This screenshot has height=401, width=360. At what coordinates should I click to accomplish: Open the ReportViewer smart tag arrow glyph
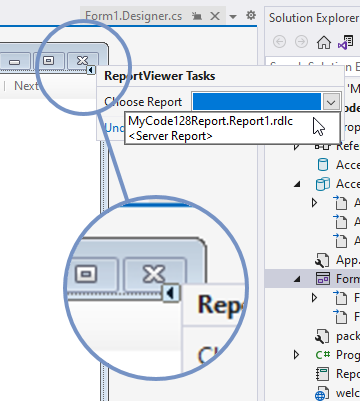pyautogui.click(x=91, y=70)
